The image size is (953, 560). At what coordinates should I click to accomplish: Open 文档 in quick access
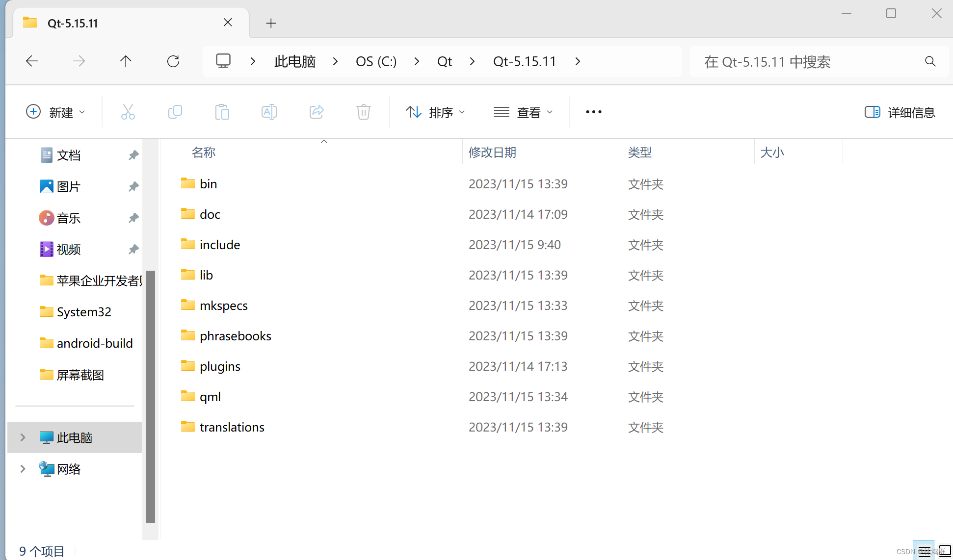tap(68, 155)
